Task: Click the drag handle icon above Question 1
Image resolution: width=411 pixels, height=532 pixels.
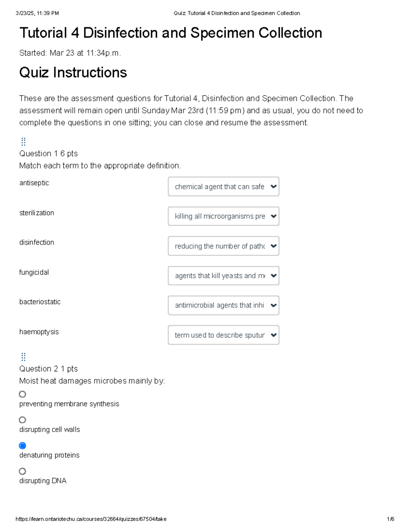Action: (x=23, y=141)
